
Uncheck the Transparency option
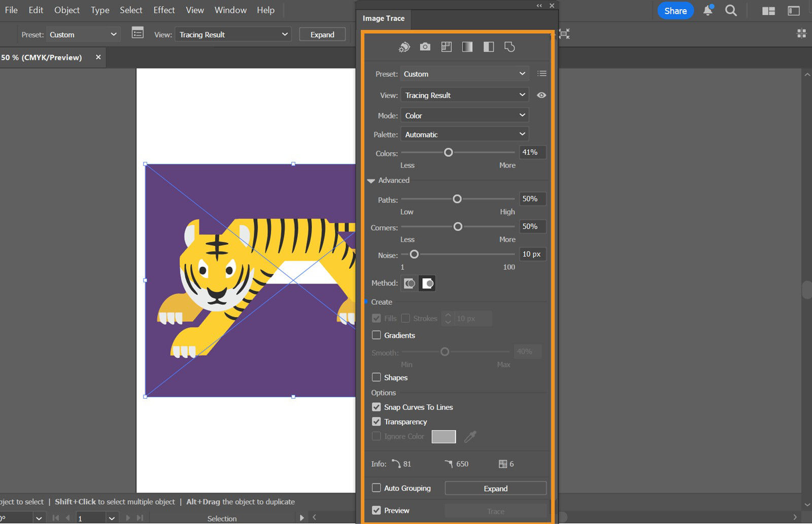(376, 422)
